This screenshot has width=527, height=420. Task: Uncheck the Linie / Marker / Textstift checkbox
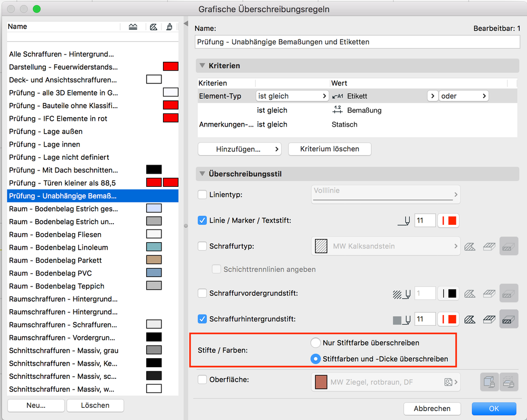202,221
